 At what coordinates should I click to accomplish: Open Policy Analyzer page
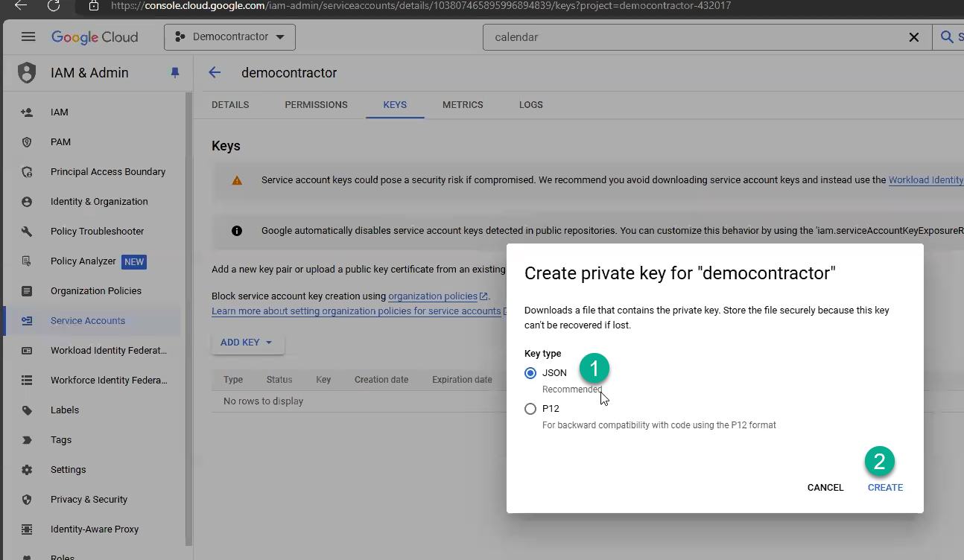(x=83, y=261)
